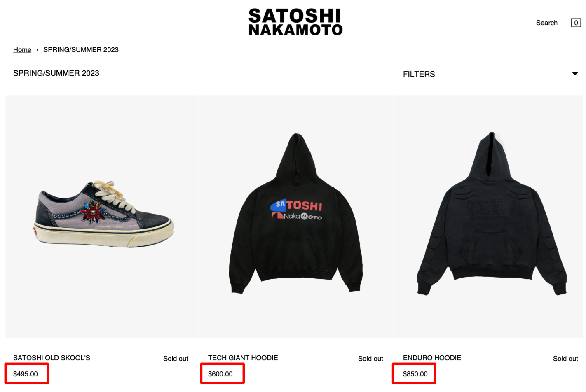Select SPRING/SUMMER 2023 breadcrumb item
586x392 pixels.
pos(81,50)
